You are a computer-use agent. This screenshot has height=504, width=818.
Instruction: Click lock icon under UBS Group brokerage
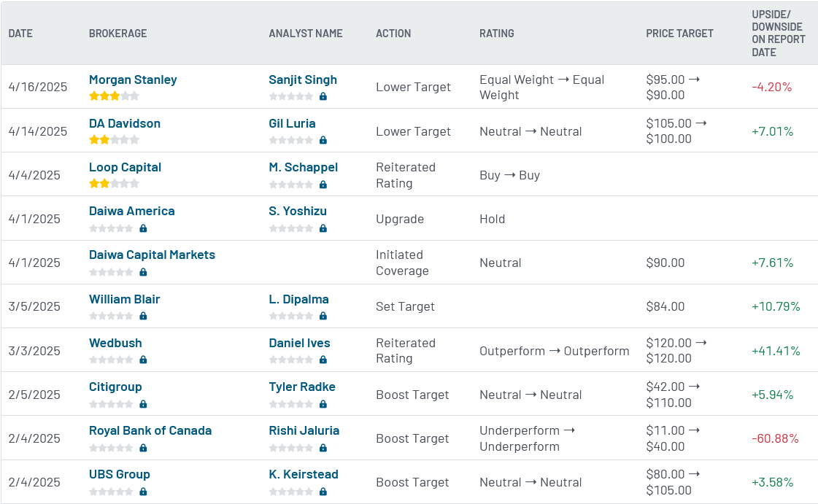pyautogui.click(x=143, y=491)
